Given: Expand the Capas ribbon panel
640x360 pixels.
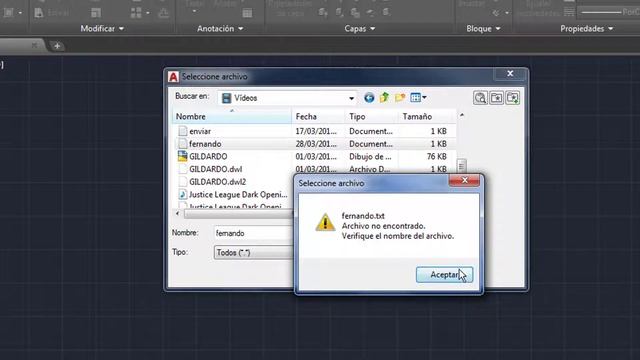Looking at the screenshot, I should 360,29.
